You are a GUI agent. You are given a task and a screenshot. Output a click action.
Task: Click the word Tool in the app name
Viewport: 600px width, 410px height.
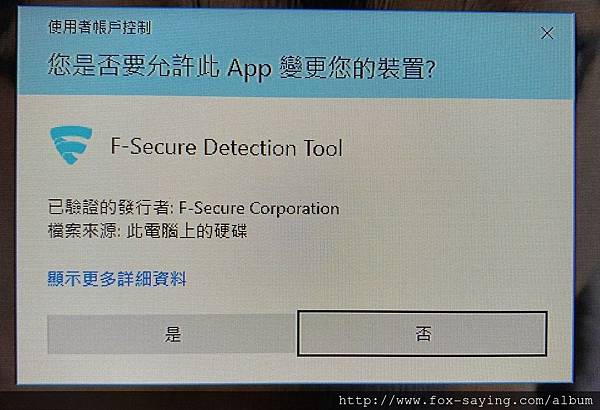tap(323, 148)
